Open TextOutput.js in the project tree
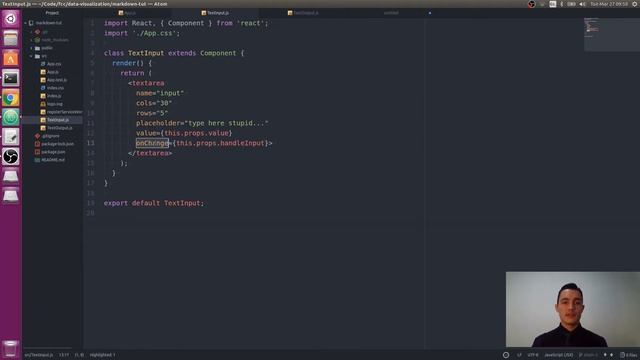Screen dimensions: 640x360 pos(56,128)
